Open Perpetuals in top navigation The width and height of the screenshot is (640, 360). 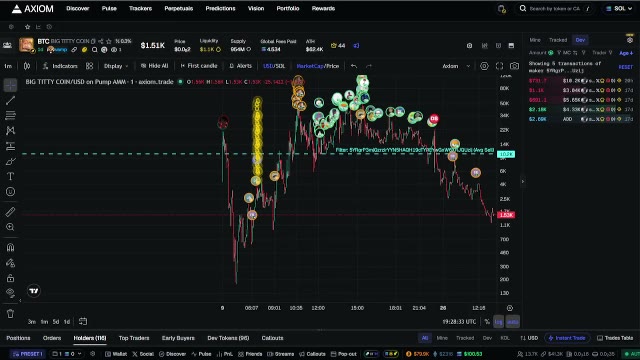click(178, 9)
